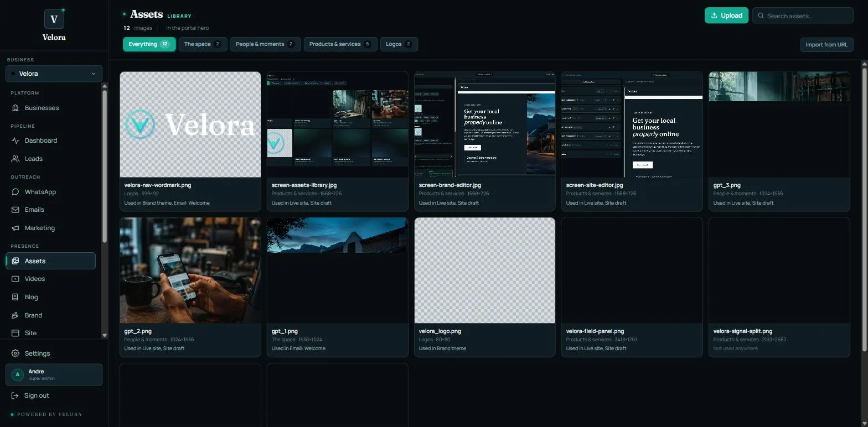Open the screen-brand-editor.jpg thumbnail

click(x=485, y=124)
